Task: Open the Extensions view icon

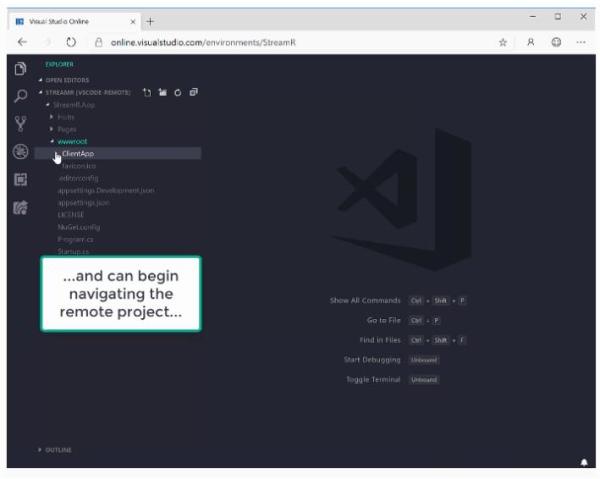Action: (x=20, y=179)
